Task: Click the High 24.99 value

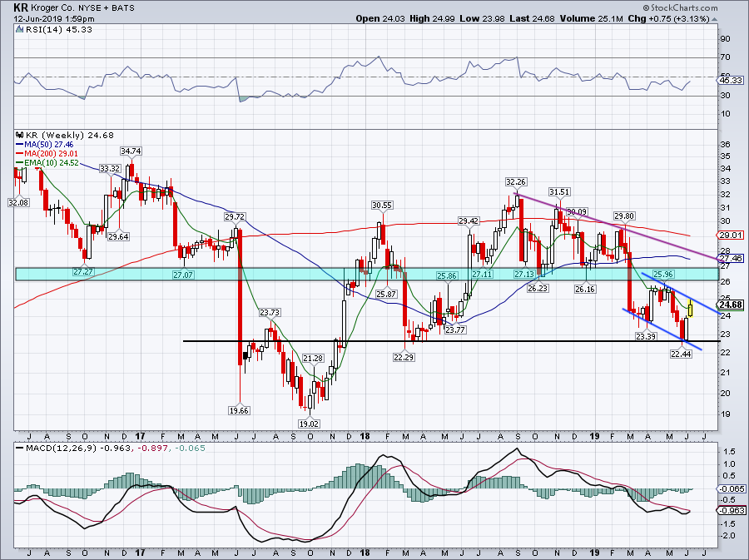Action: [432, 18]
